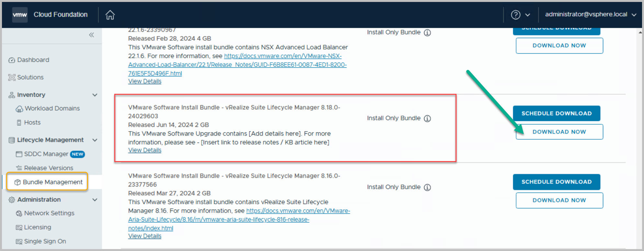Download Lifecycle Manager 8.16.0 bundle now
Screen dimensions: 644x251
click(559, 201)
